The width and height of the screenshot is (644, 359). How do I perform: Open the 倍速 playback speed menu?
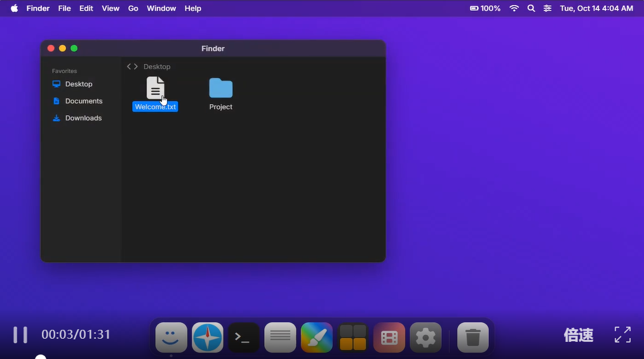pos(578,336)
